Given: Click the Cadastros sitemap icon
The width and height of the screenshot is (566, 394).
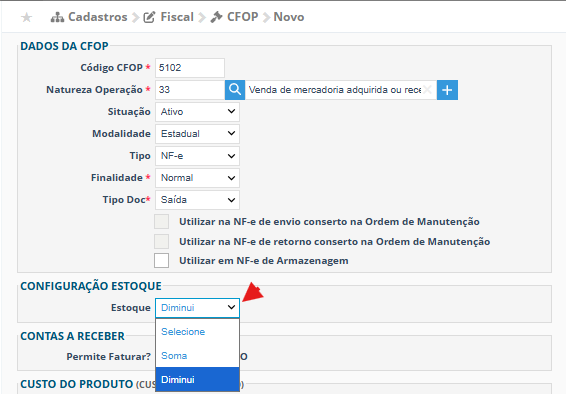Looking at the screenshot, I should 57,17.
